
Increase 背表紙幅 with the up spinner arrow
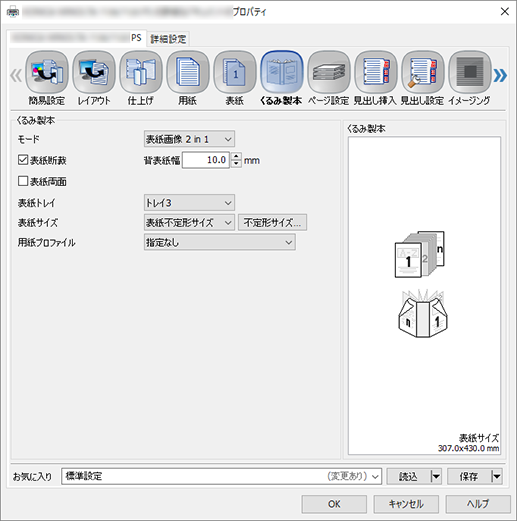(x=236, y=156)
